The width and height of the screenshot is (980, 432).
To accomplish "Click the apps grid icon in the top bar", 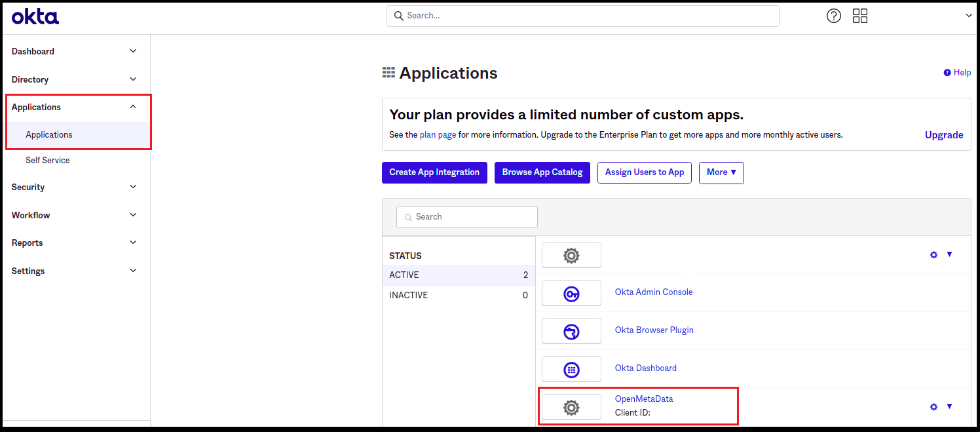I will pyautogui.click(x=859, y=15).
